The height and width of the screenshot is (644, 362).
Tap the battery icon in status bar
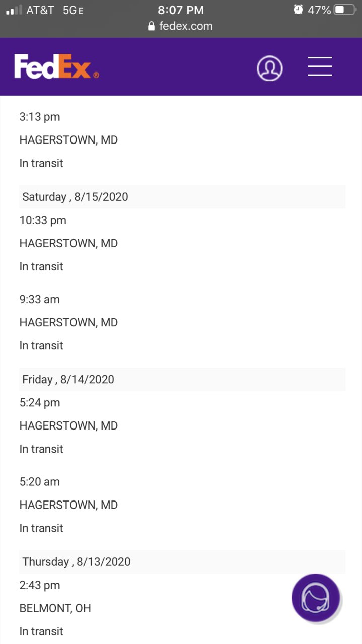click(345, 10)
